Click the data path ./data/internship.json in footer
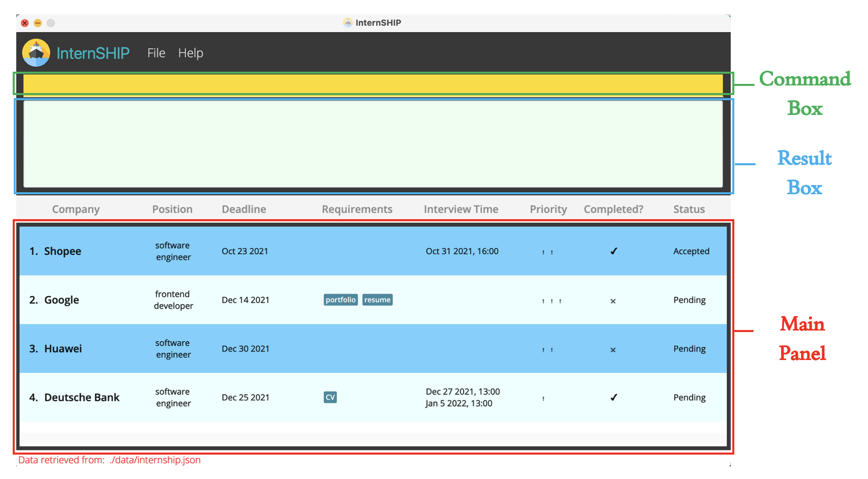 tap(155, 460)
